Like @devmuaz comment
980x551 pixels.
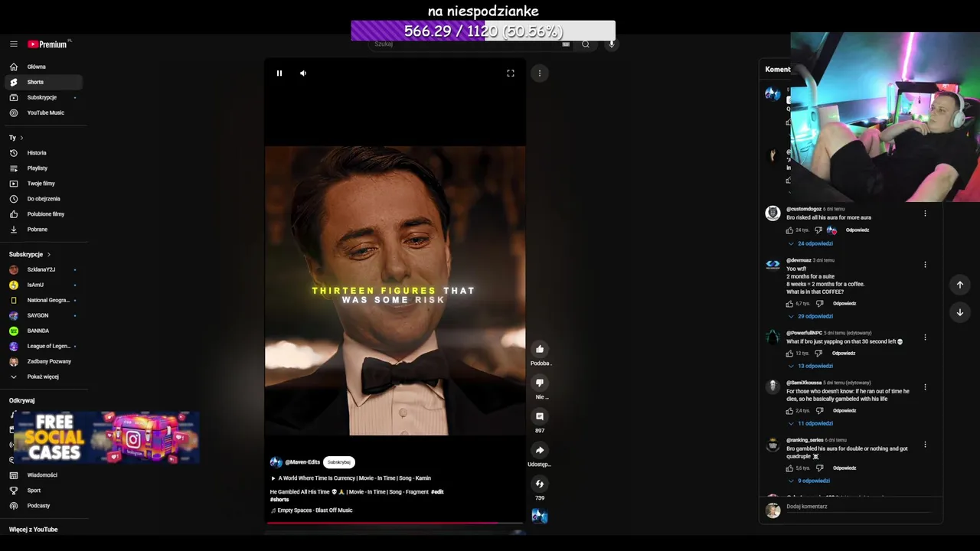790,304
